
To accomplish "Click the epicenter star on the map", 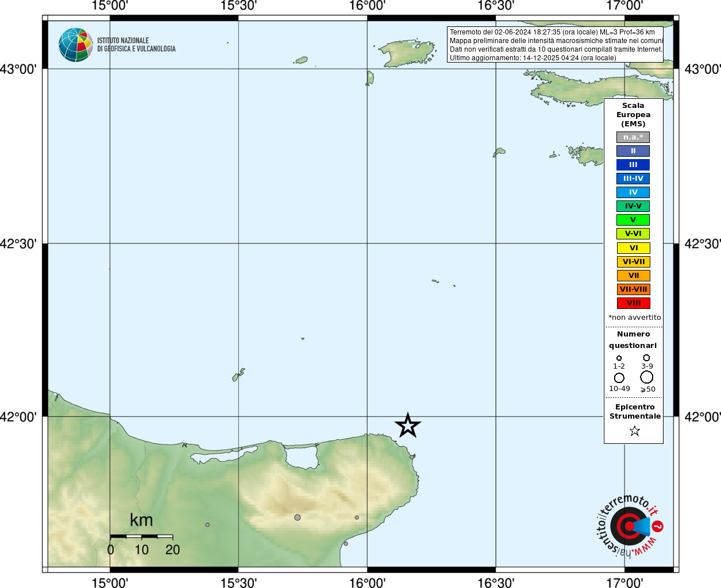I will (x=408, y=425).
